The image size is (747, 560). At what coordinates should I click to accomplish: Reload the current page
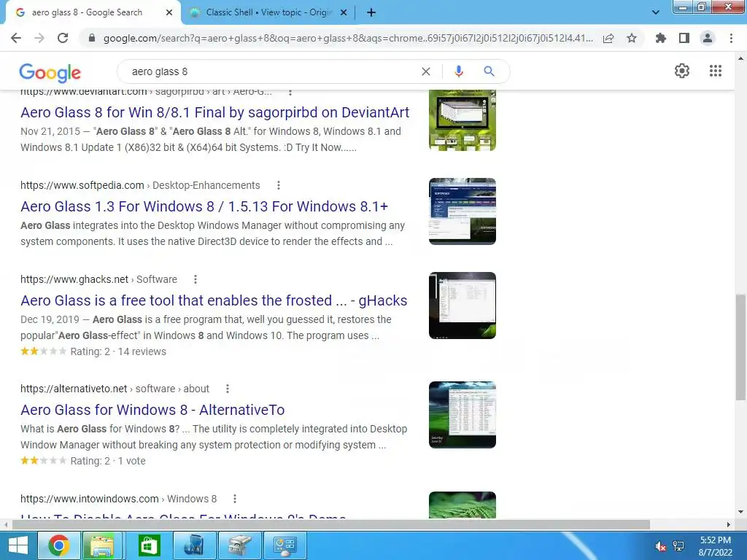point(63,38)
